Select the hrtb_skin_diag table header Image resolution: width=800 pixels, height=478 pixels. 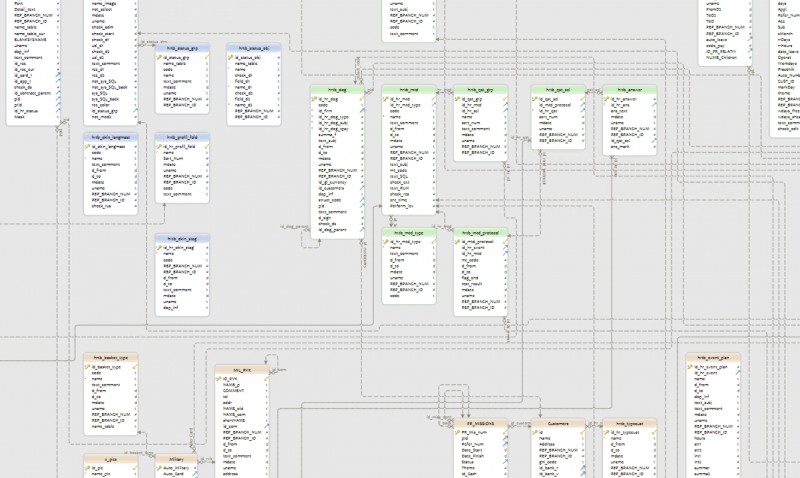point(182,238)
